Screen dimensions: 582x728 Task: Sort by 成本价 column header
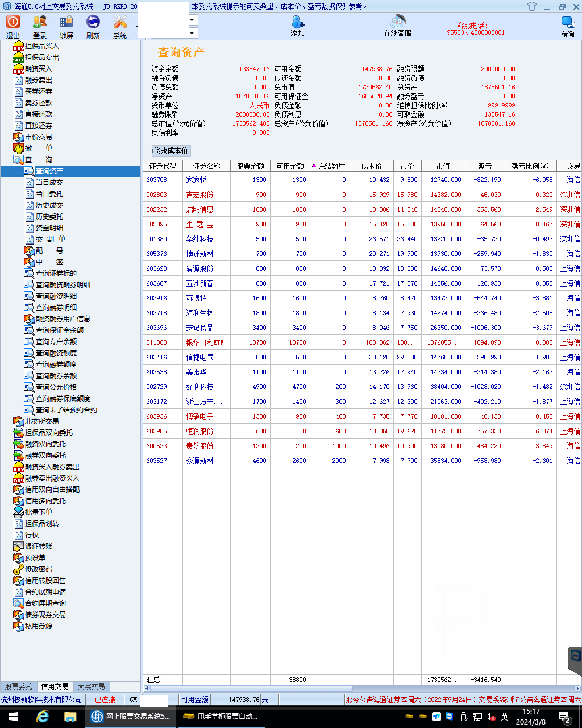coord(372,166)
